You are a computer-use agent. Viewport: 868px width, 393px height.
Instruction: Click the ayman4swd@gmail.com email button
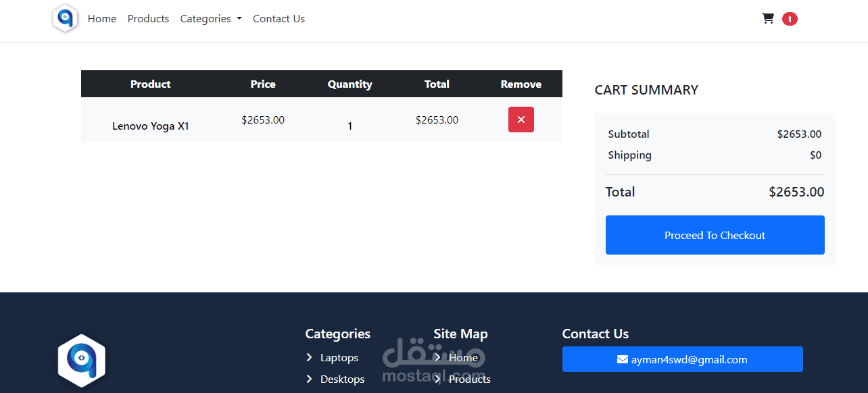(x=682, y=359)
